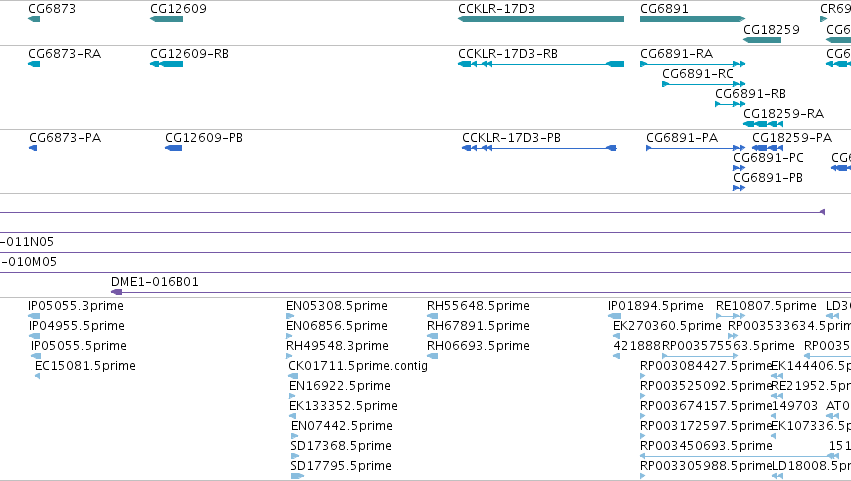The width and height of the screenshot is (851, 481).
Task: Click BAC clone labeled -010M05
Action: pos(28,262)
